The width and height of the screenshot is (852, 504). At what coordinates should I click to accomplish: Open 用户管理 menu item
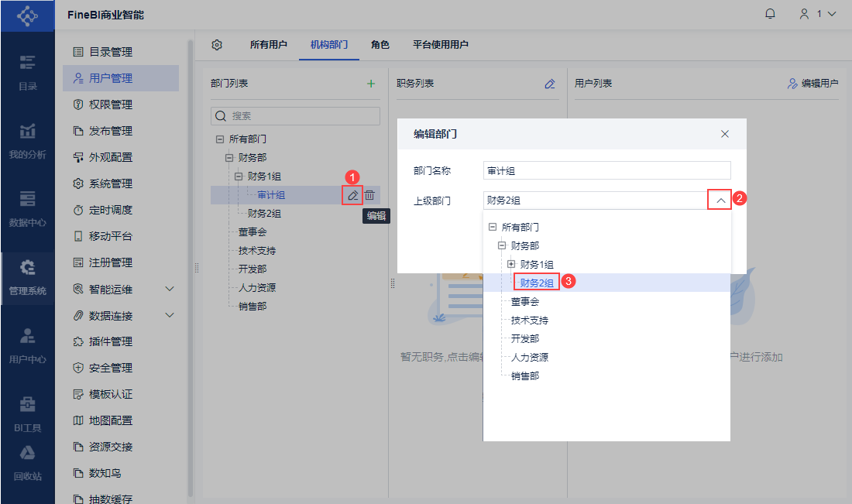(121, 78)
